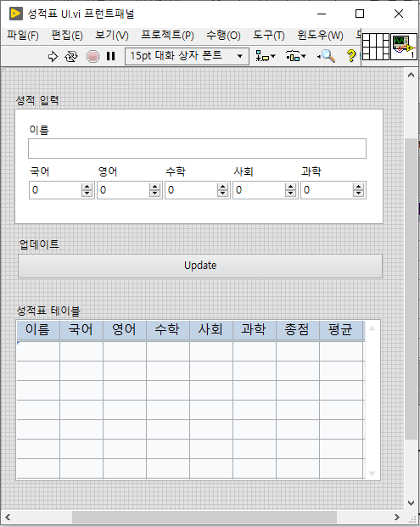Increment the 국어 value
The width and height of the screenshot is (420, 527).
coord(87,187)
